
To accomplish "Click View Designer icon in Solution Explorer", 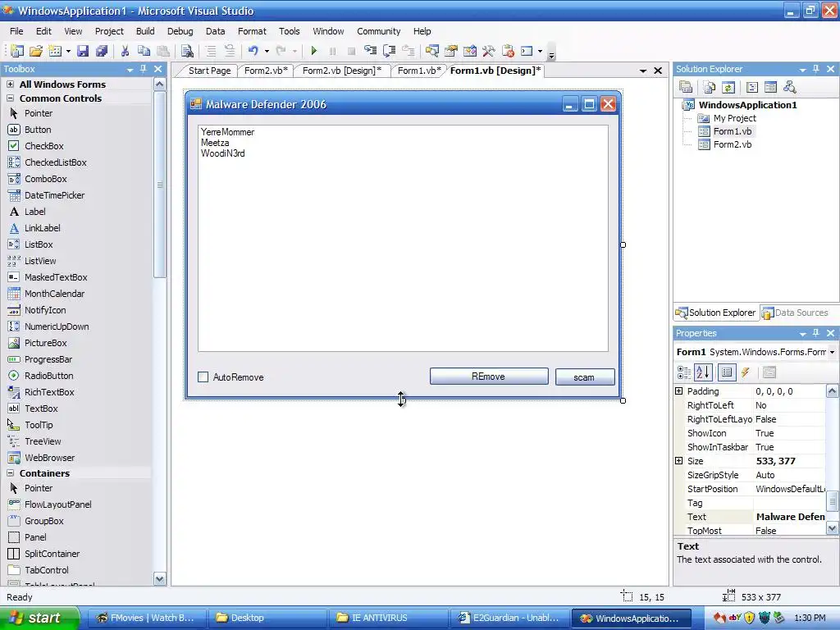I will click(770, 87).
